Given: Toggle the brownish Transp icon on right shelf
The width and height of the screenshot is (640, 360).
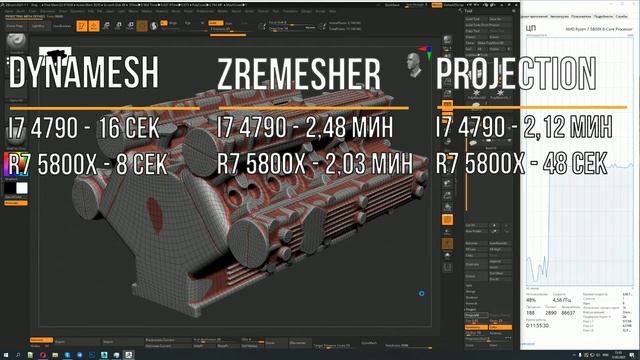Looking at the screenshot, I should (447, 244).
